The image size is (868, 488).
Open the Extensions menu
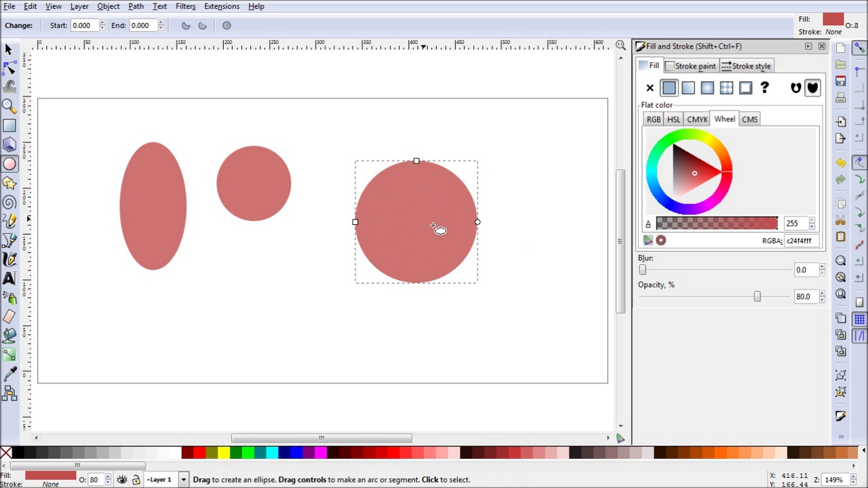[x=222, y=6]
